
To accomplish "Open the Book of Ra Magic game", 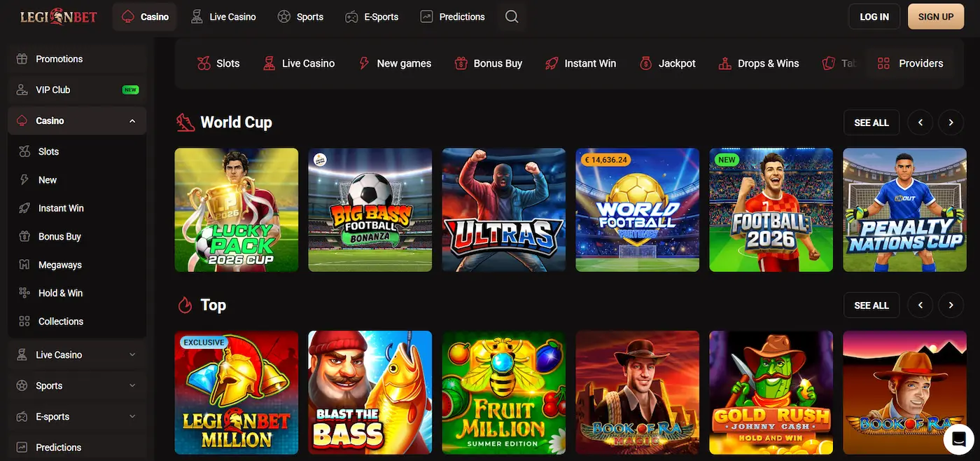I will click(638, 392).
